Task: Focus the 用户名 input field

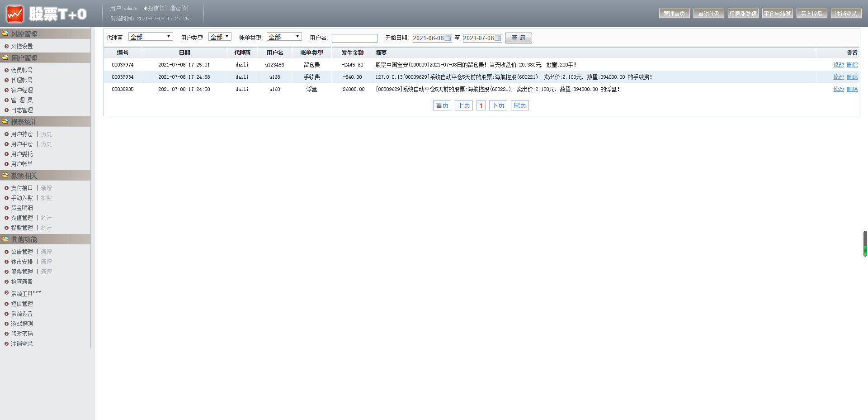Action: pyautogui.click(x=354, y=38)
